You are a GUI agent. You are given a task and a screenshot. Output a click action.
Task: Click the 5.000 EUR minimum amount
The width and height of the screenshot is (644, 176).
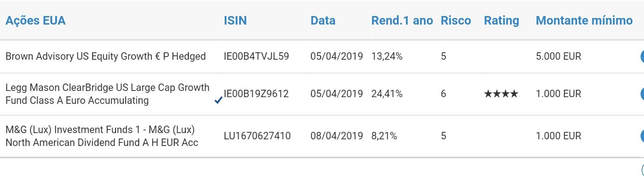[558, 57]
